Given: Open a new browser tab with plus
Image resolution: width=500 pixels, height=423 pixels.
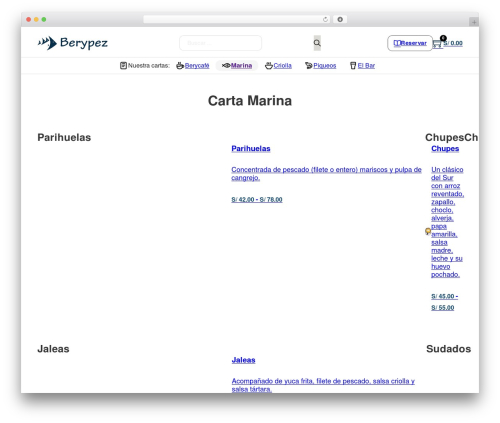Looking at the screenshot, I should (474, 22).
